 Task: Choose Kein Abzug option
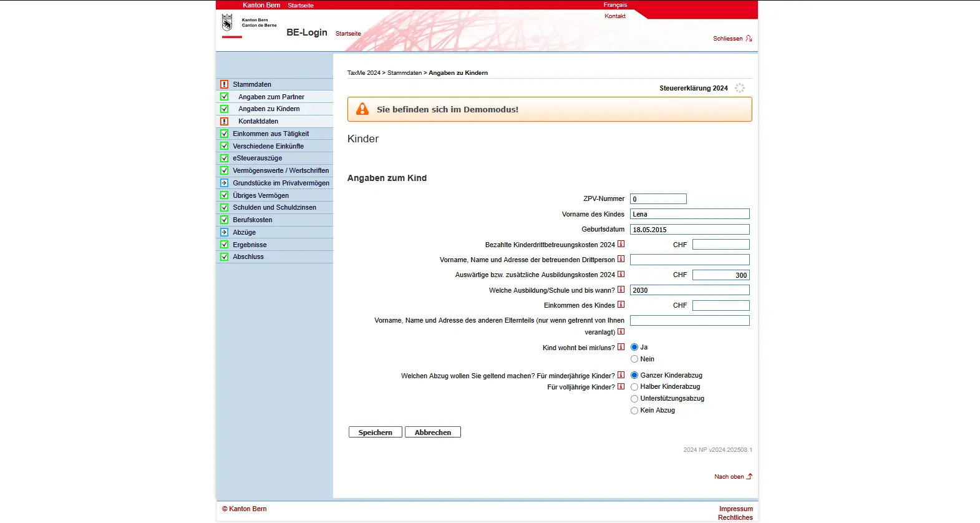coord(634,411)
